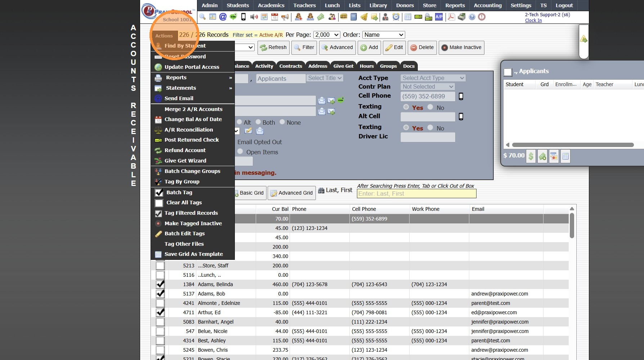Choose Refund Account from the Actions menu

(185, 150)
